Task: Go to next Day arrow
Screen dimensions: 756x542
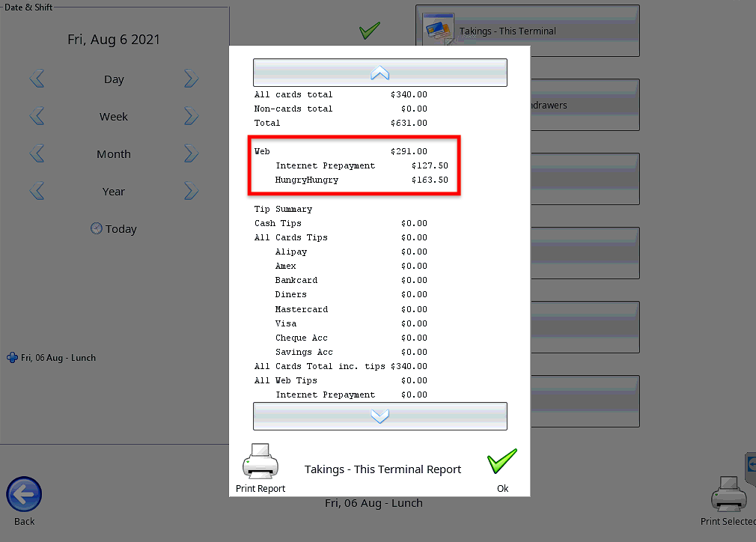Action: [x=191, y=79]
